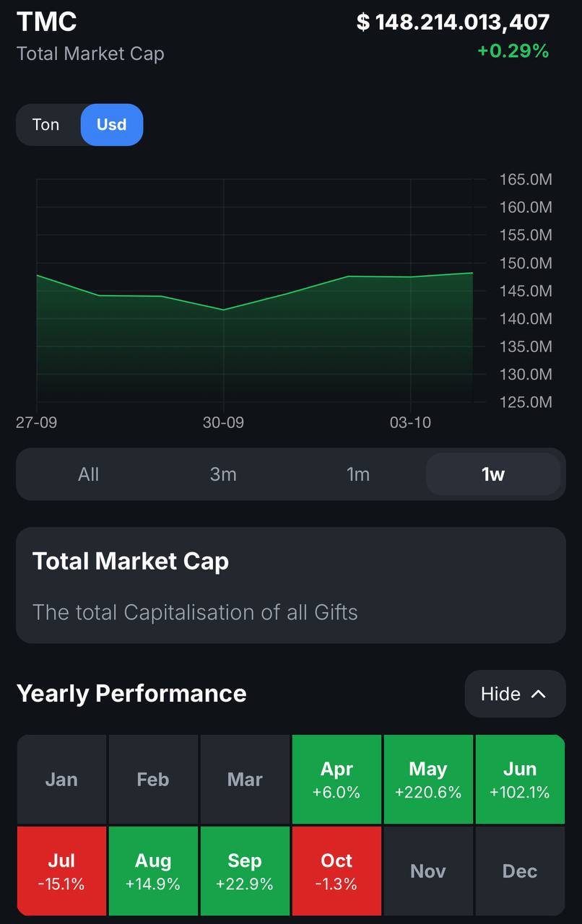Image resolution: width=582 pixels, height=924 pixels.
Task: Select the Sep +22.9% tile
Action: click(x=245, y=871)
